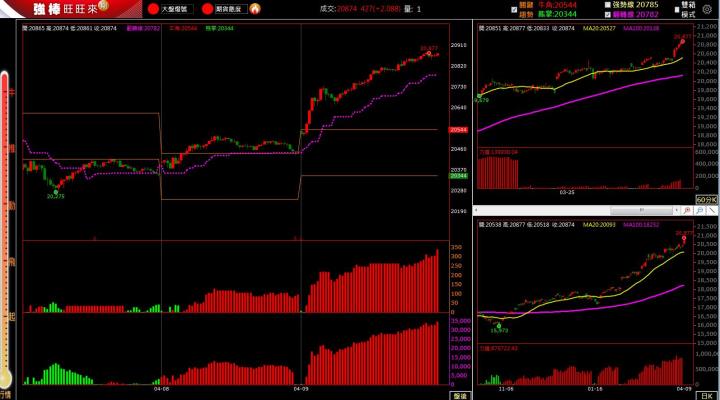Toggle the 關鍵趨勢 checkbox
Screen dimensions: 720x400
click(x=513, y=9)
